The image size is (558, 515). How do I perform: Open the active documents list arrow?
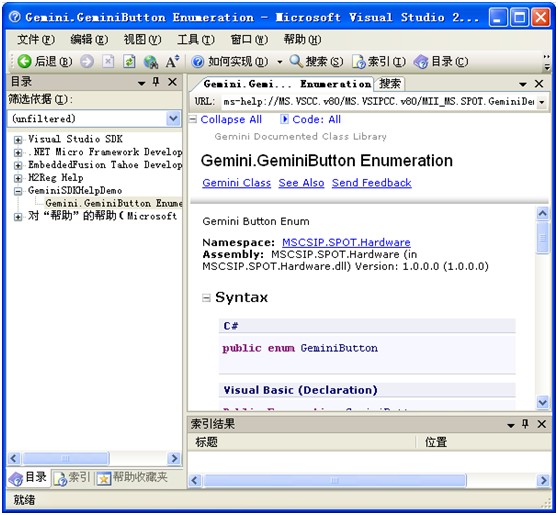523,85
